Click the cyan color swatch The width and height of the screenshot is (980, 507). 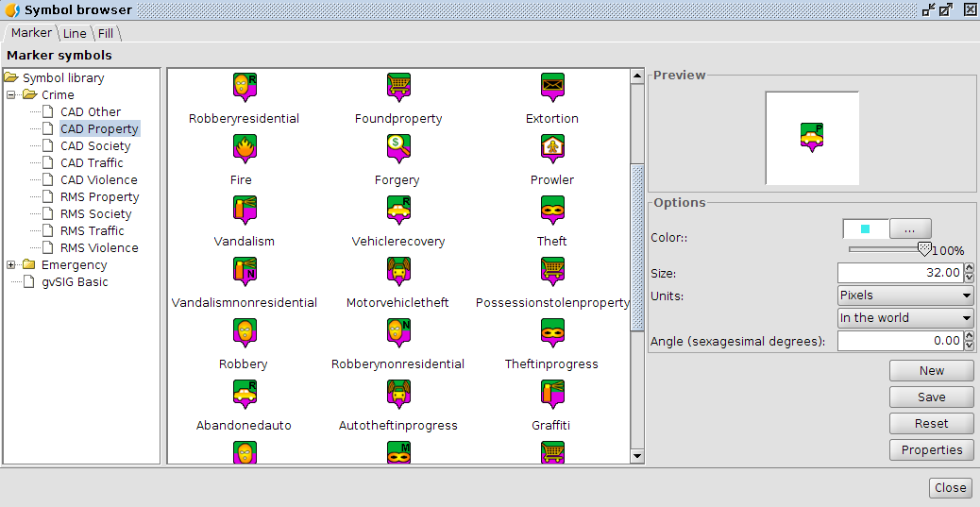pyautogui.click(x=865, y=228)
